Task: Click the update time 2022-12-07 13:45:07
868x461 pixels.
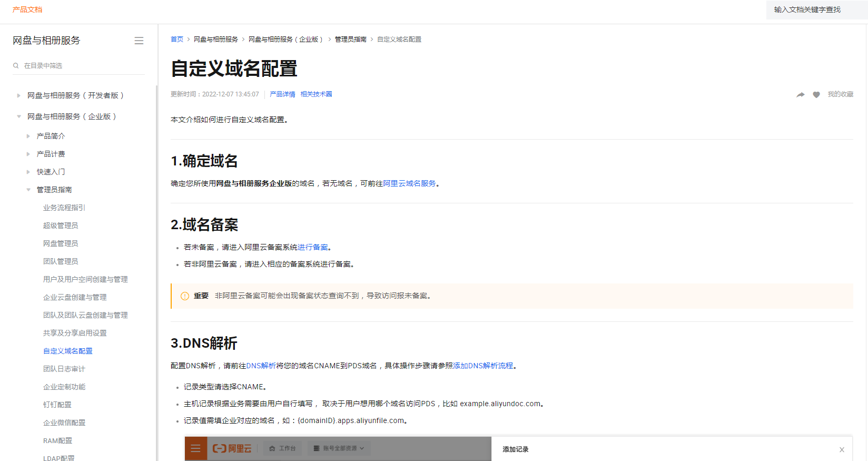Action: [231, 94]
